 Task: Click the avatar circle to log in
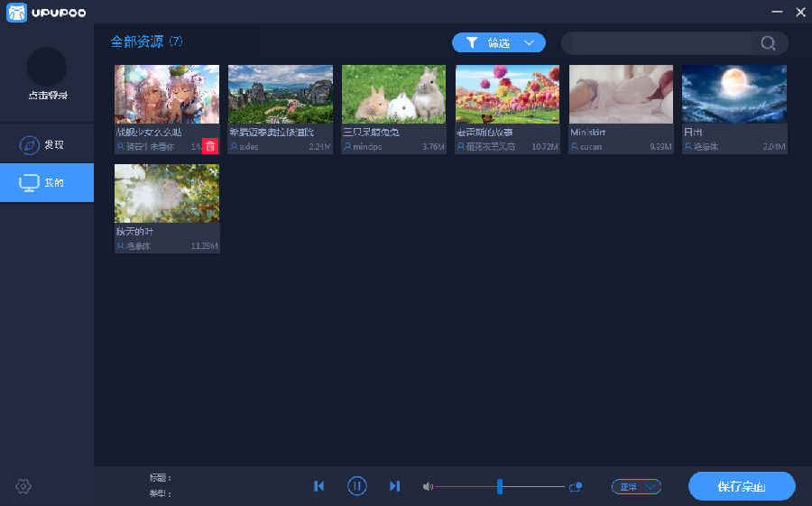tap(47, 68)
